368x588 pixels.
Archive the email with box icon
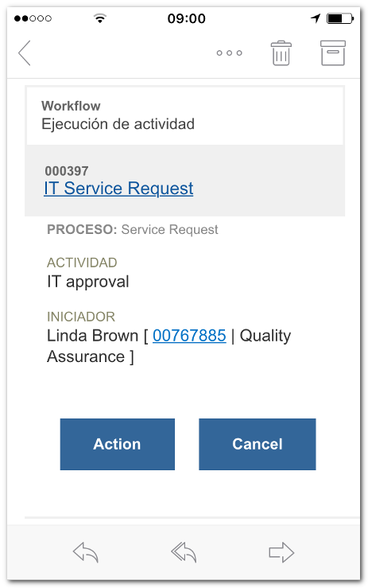333,53
